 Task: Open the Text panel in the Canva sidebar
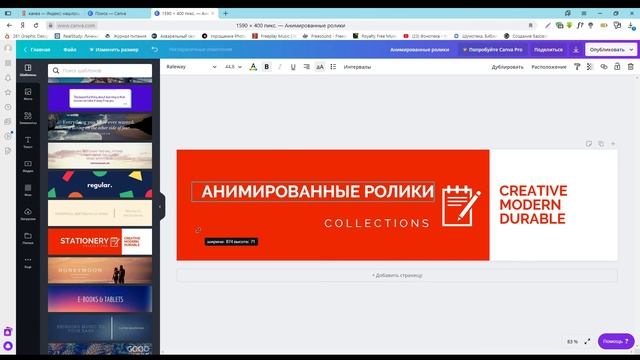point(28,142)
